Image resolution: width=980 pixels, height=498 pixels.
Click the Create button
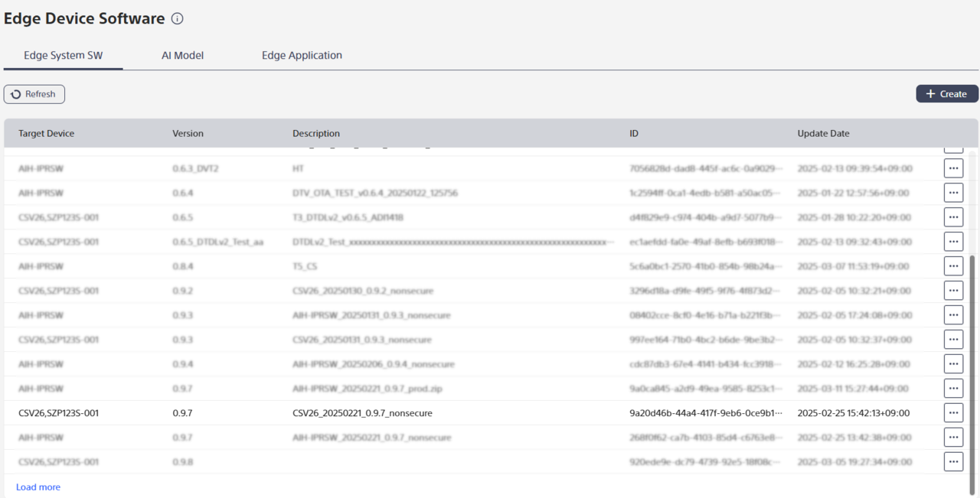pos(947,94)
